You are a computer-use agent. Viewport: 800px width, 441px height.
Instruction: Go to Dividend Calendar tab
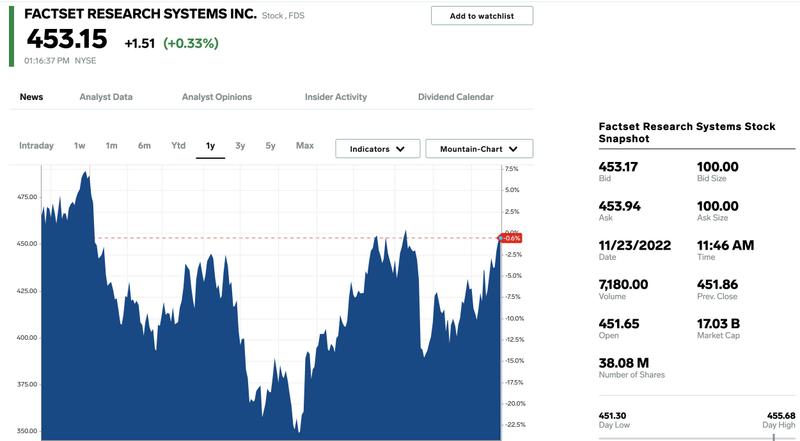click(456, 97)
